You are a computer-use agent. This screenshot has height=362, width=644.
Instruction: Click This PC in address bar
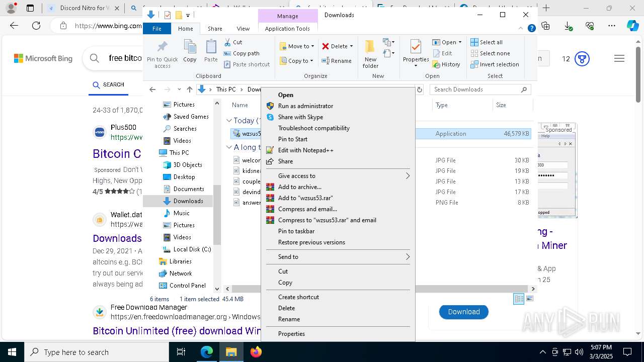pos(226,89)
